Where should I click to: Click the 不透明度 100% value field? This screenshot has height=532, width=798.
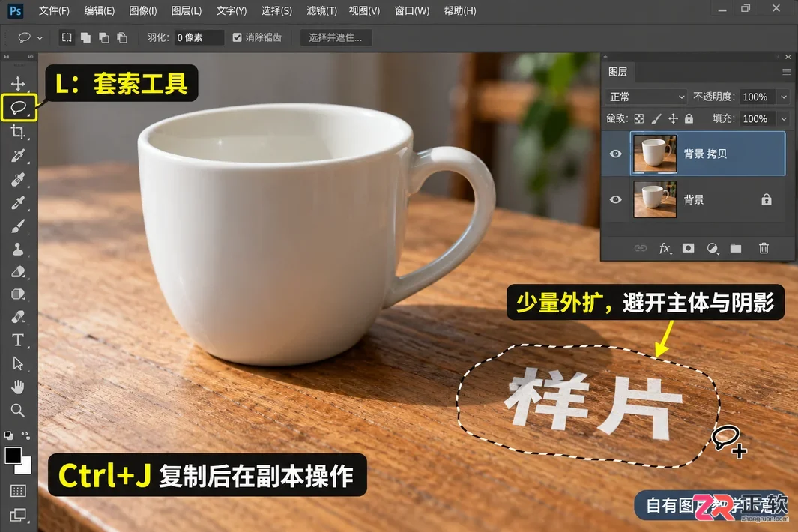757,97
